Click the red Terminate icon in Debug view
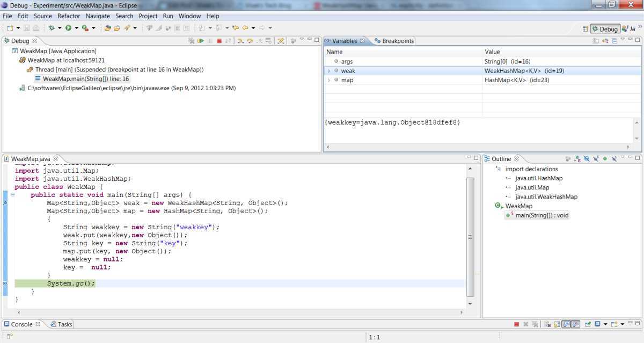The image size is (644, 343). [219, 40]
